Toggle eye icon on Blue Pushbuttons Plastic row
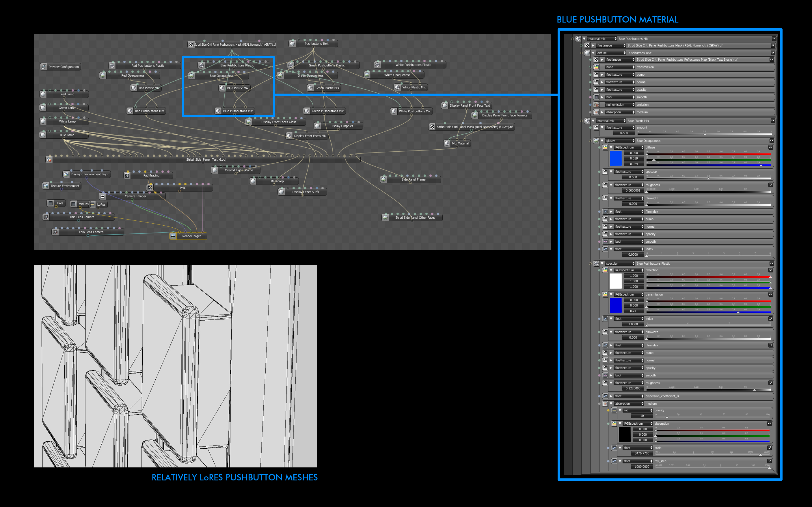This screenshot has width=812, height=507. [772, 263]
